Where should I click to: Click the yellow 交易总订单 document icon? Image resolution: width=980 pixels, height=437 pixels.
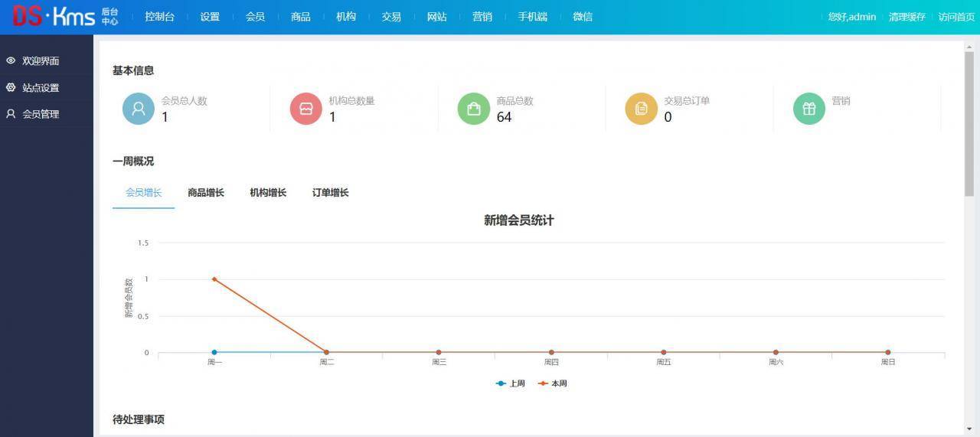tap(642, 109)
